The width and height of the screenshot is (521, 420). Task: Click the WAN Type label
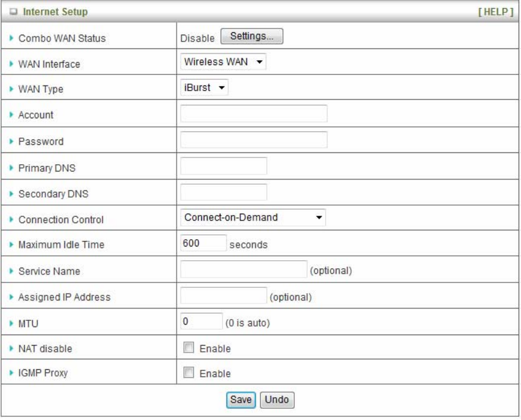(41, 89)
